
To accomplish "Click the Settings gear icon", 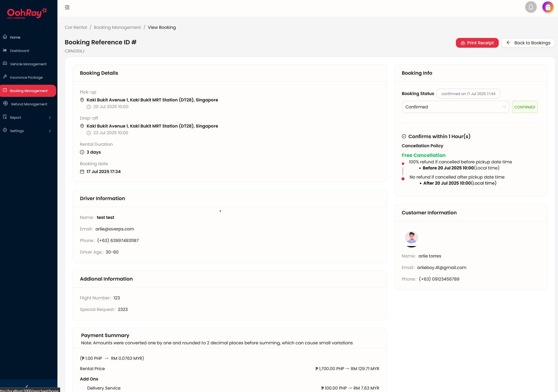I will [5, 130].
